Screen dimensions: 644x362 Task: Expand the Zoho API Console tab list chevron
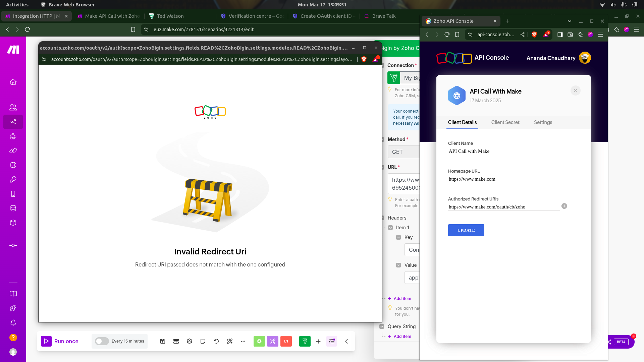(569, 21)
